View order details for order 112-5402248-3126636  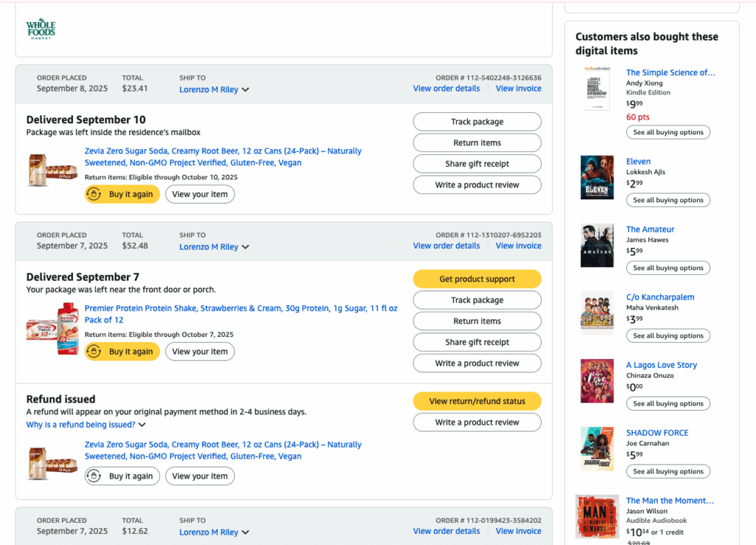447,89
